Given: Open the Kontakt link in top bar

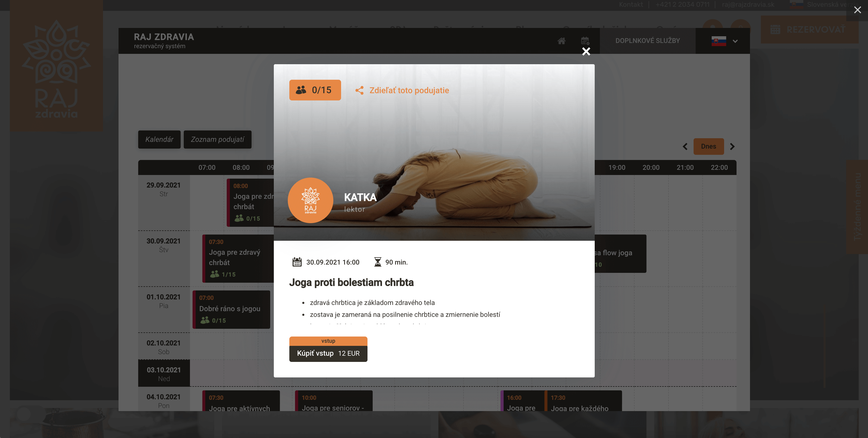Looking at the screenshot, I should [x=631, y=4].
